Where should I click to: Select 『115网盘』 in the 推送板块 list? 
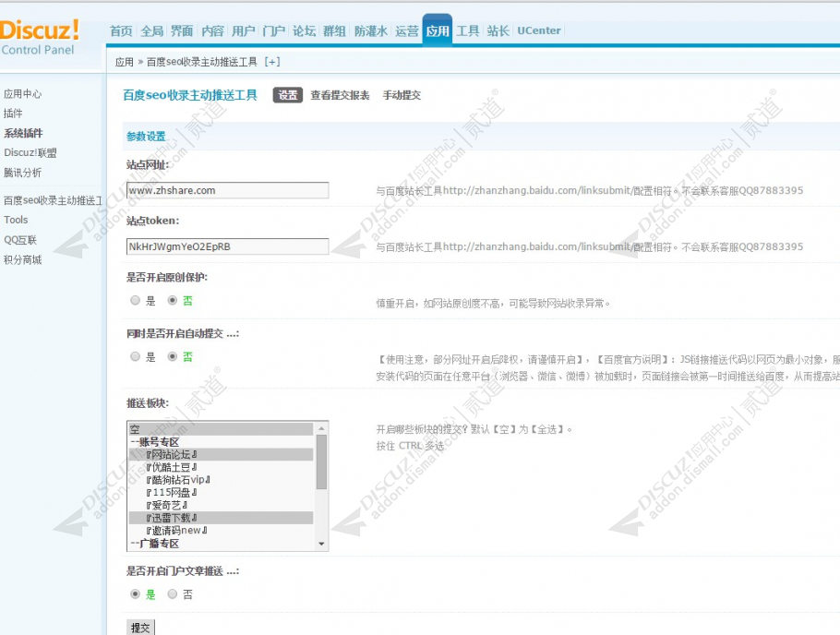pyautogui.click(x=222, y=493)
